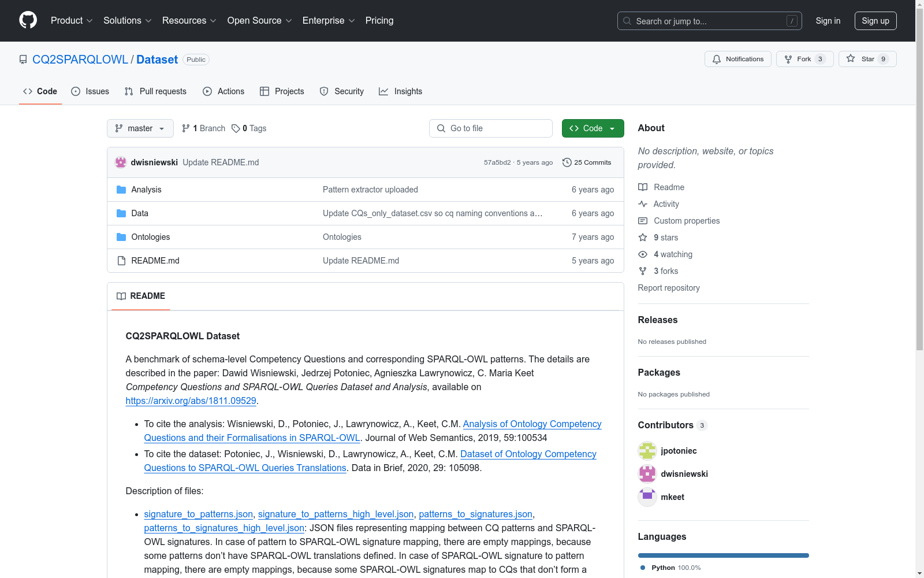This screenshot has height=578, width=924.
Task: Open the green Code dropdown
Action: point(593,128)
